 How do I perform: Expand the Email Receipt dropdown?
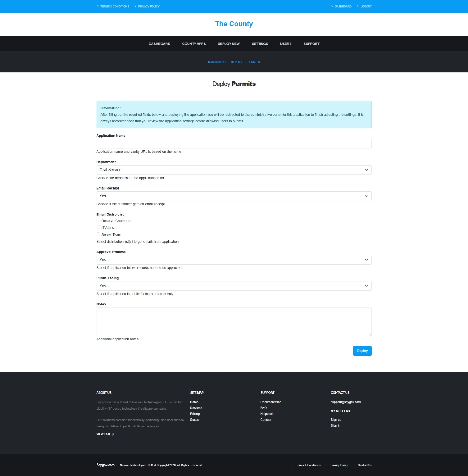point(234,196)
